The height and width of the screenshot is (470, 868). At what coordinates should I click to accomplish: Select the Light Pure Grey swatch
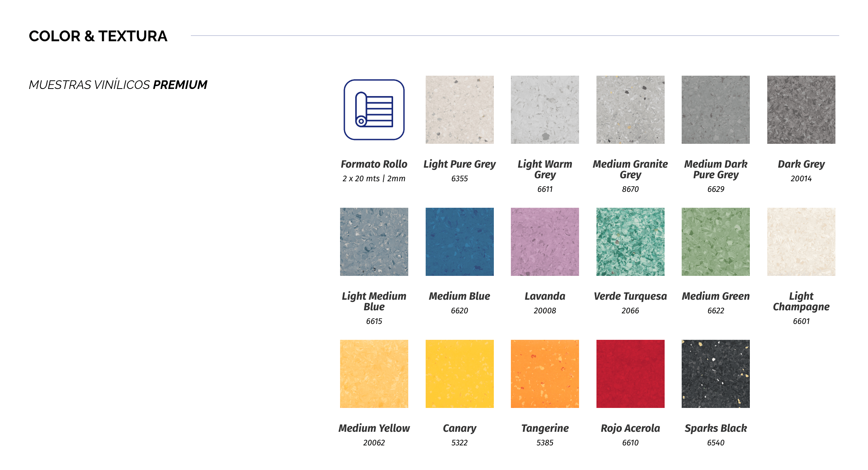click(459, 110)
